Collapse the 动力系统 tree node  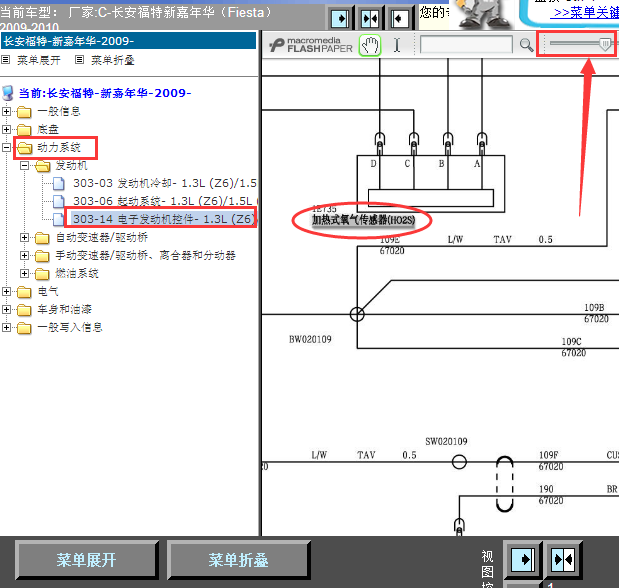6,147
